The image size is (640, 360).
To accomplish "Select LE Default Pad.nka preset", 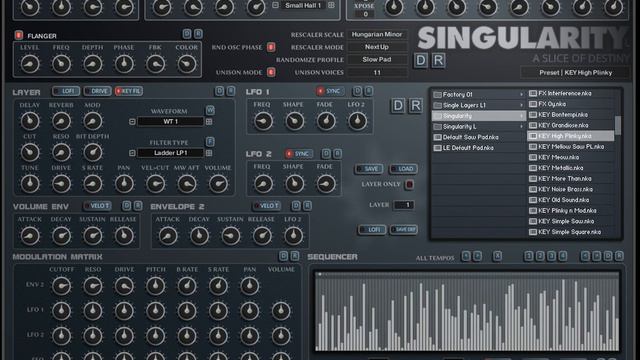I will tap(479, 148).
